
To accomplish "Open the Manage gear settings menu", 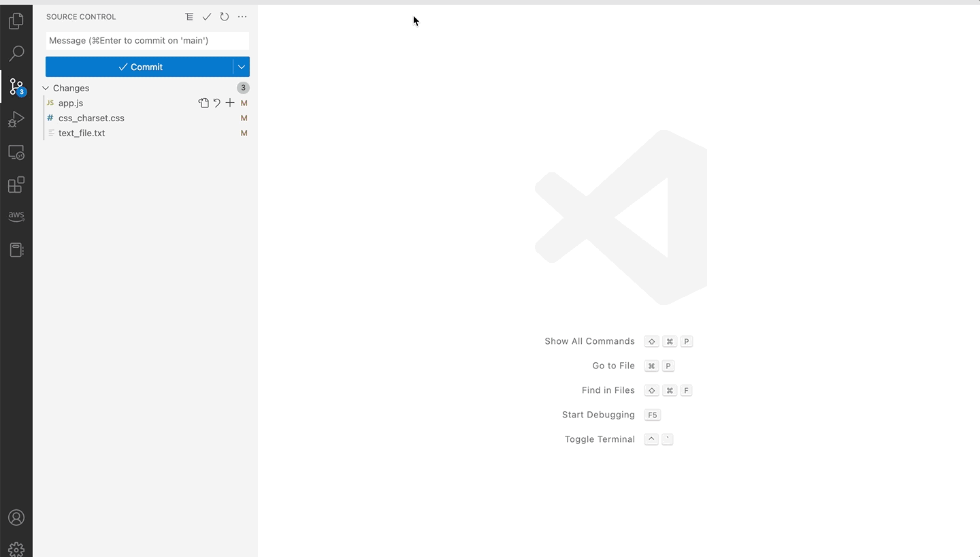I will click(x=16, y=549).
